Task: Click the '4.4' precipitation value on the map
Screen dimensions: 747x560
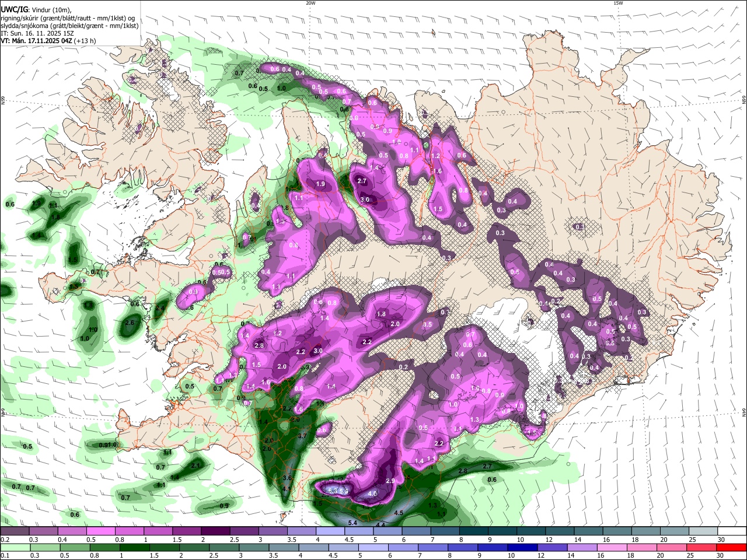Action: pos(380,525)
